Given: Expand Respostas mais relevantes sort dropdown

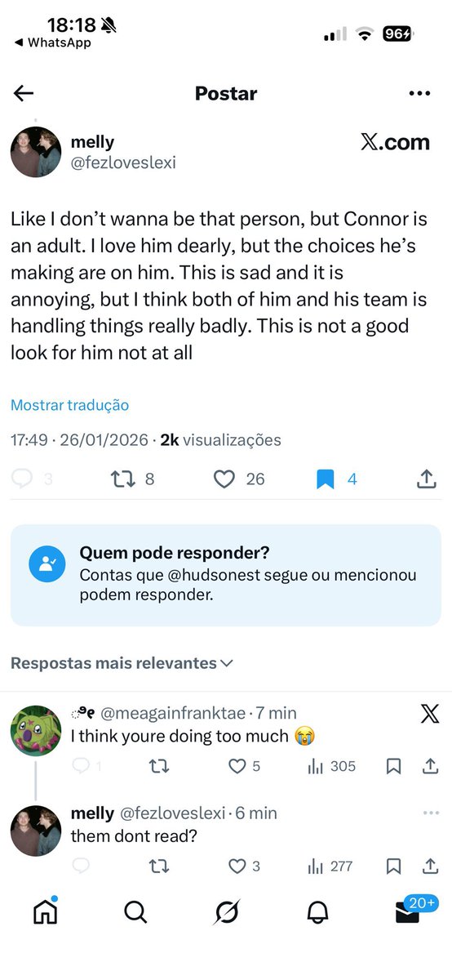Looking at the screenshot, I should (x=122, y=663).
